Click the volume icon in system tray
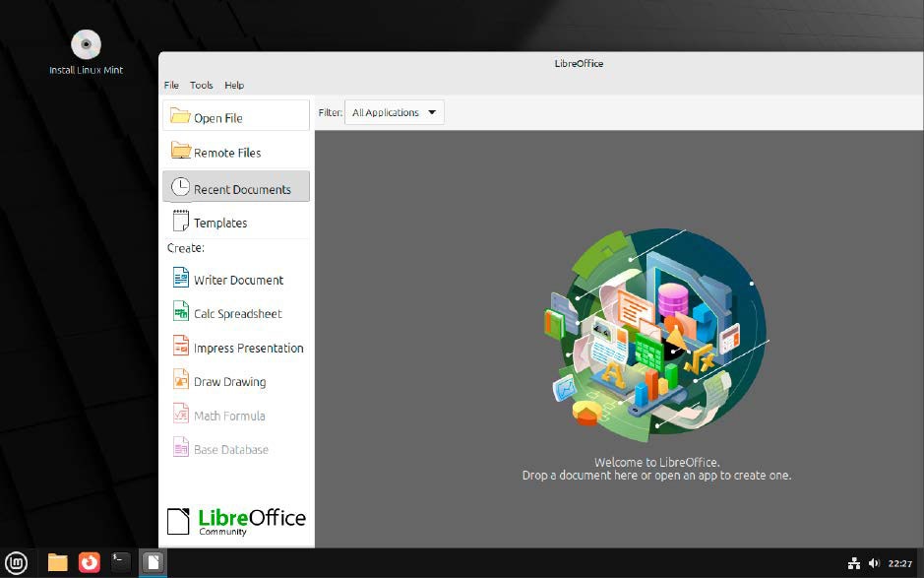Screen dimensions: 924x578 pyautogui.click(x=874, y=563)
